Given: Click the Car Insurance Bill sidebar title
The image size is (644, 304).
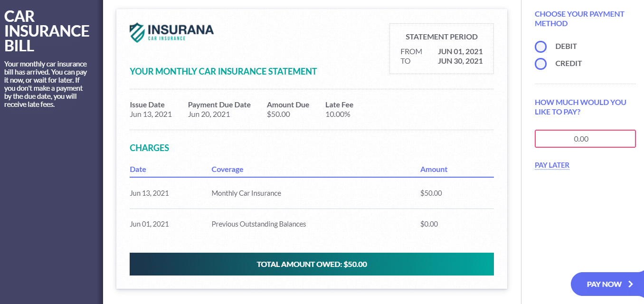Looking at the screenshot, I should click(47, 31).
